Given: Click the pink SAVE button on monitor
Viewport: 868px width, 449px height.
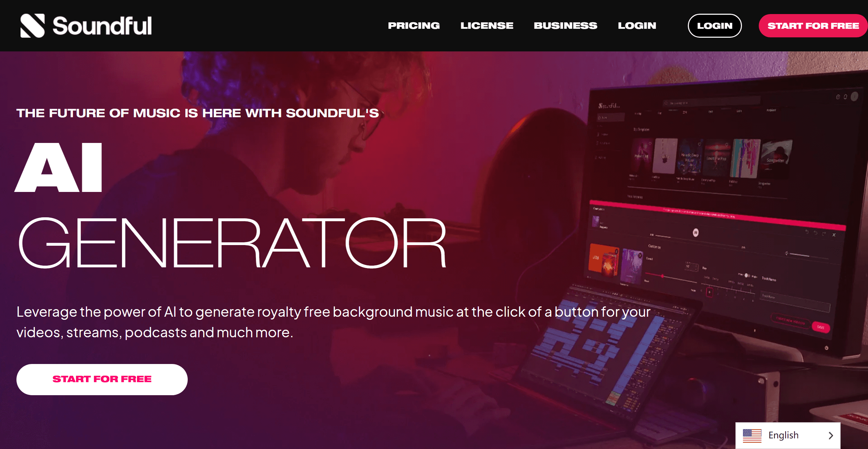Looking at the screenshot, I should 821,327.
